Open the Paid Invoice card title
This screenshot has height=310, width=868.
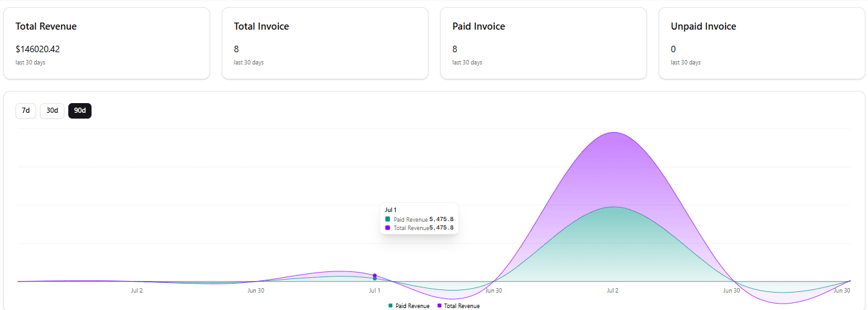(x=479, y=26)
